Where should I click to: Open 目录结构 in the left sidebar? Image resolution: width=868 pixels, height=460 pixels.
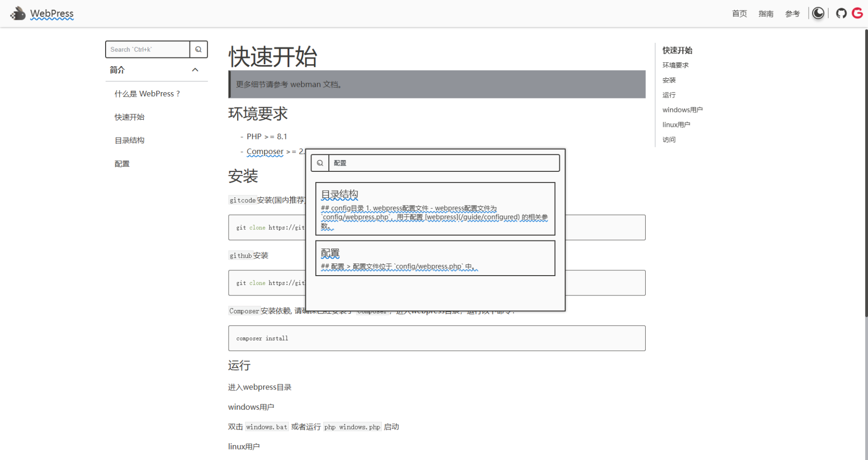click(x=129, y=140)
